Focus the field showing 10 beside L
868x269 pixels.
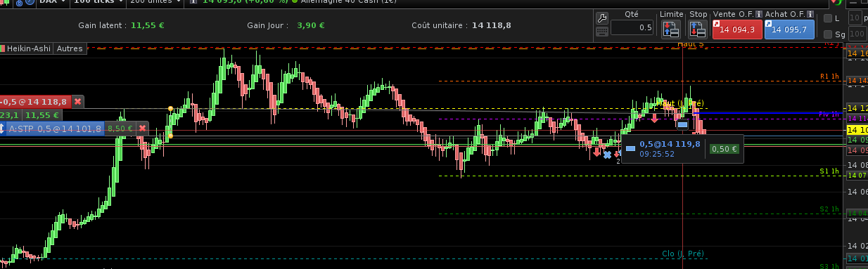[855, 18]
